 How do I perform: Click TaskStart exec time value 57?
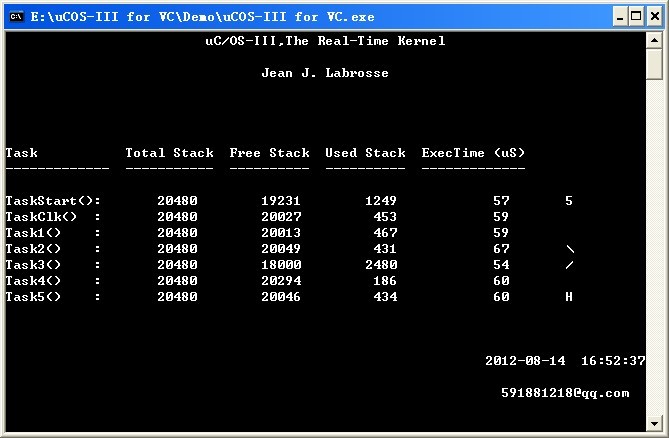501,200
